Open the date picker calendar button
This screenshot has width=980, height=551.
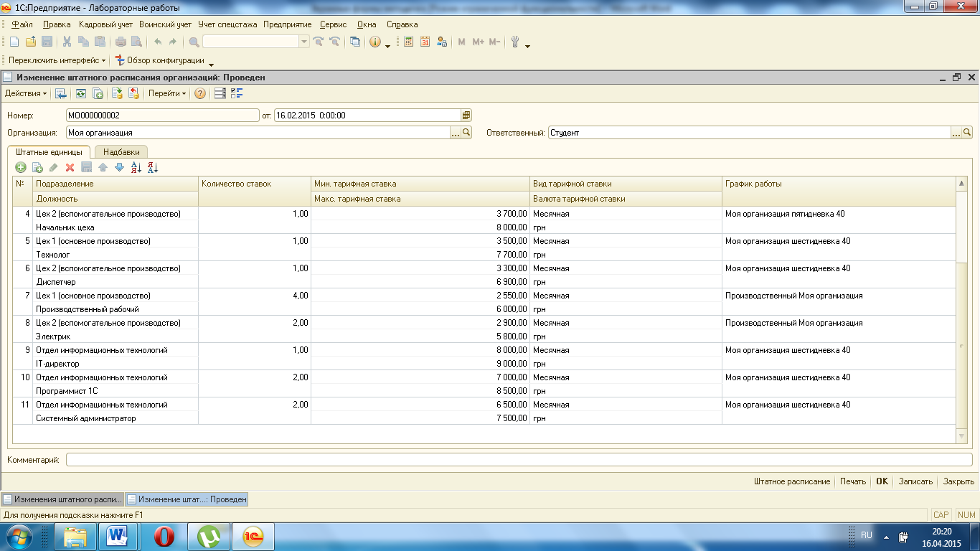466,115
